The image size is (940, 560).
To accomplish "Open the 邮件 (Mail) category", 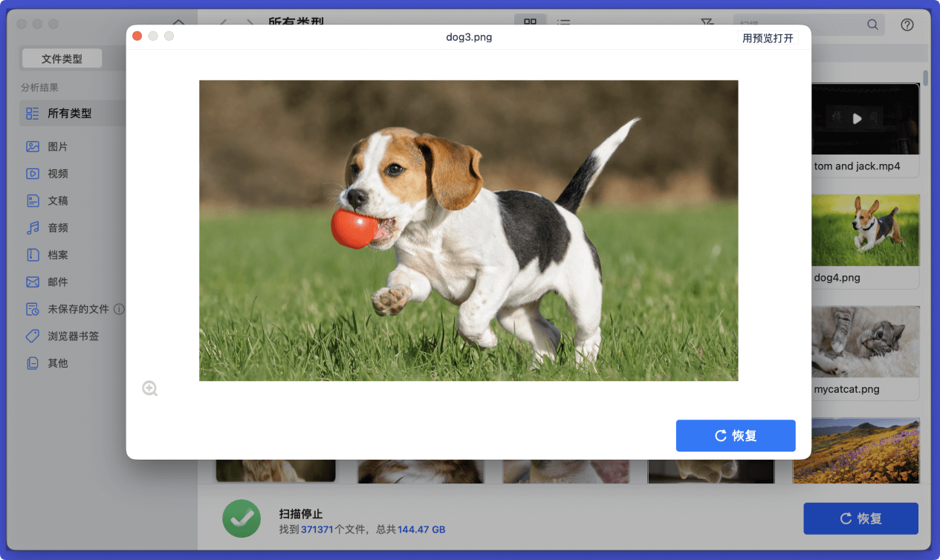I will coord(57,282).
